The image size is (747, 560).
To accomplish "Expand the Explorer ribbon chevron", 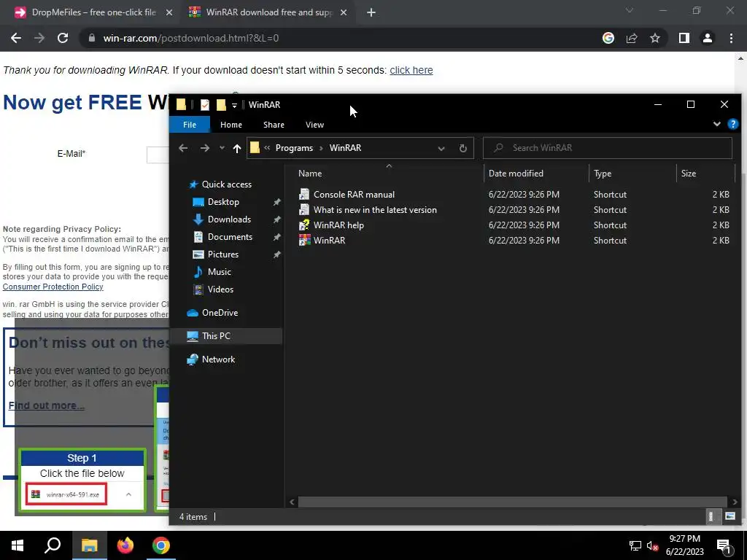I will [x=716, y=124].
